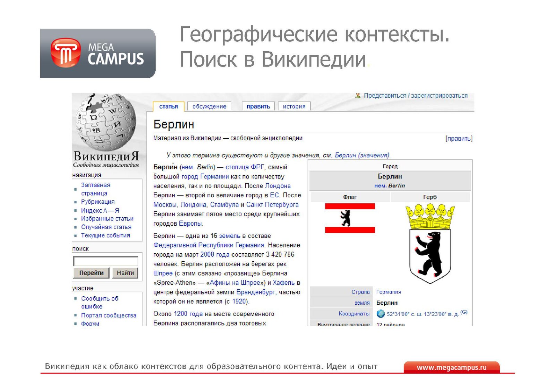The height and width of the screenshot is (392, 555).
Task: Open Германия link in infobox
Action: click(388, 292)
